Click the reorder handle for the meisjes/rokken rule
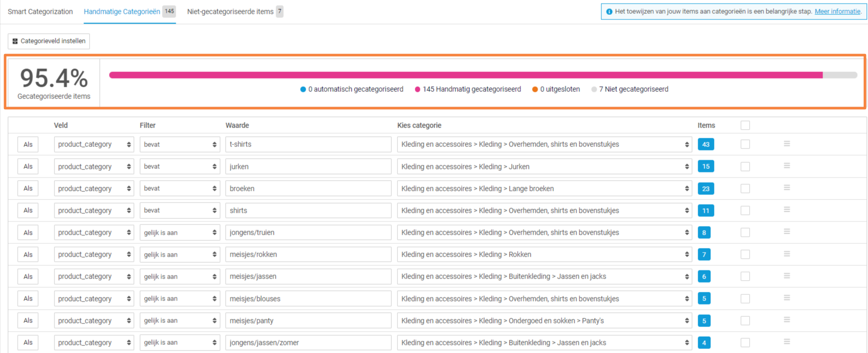The image size is (868, 353). pyautogui.click(x=786, y=254)
